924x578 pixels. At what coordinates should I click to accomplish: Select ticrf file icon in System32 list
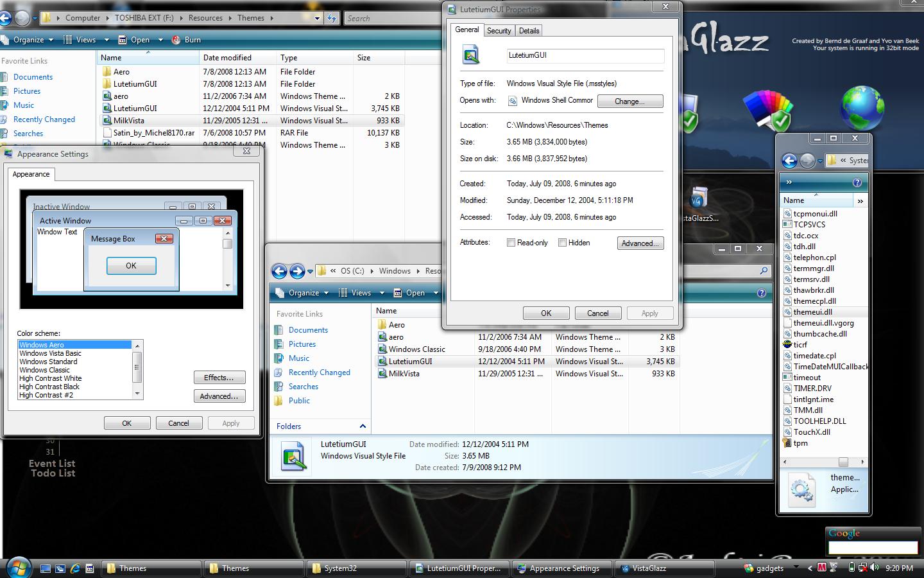[788, 345]
